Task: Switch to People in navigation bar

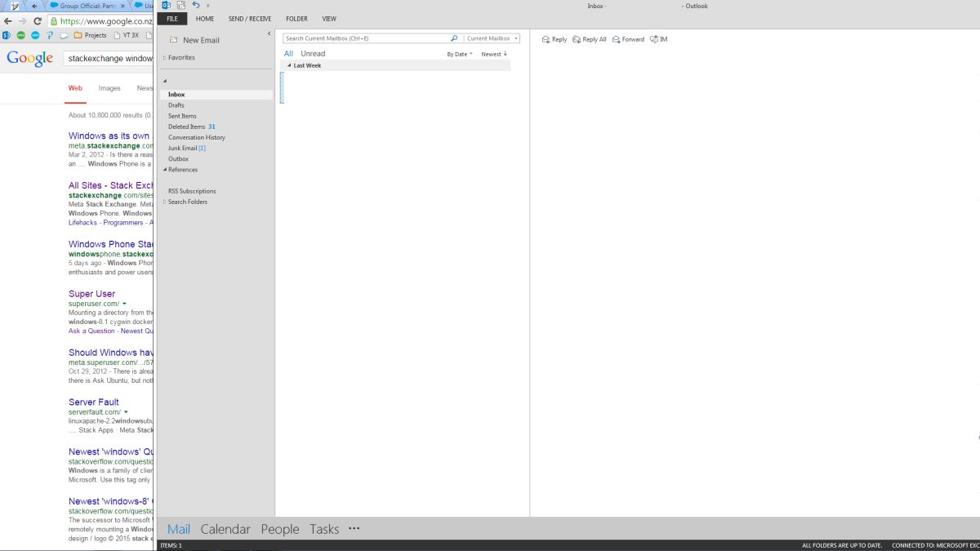Action: 280,529
